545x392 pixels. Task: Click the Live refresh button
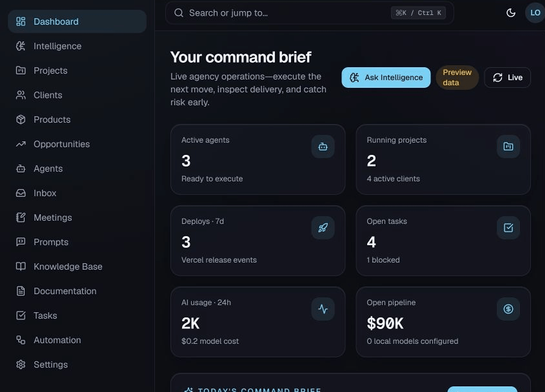point(508,77)
